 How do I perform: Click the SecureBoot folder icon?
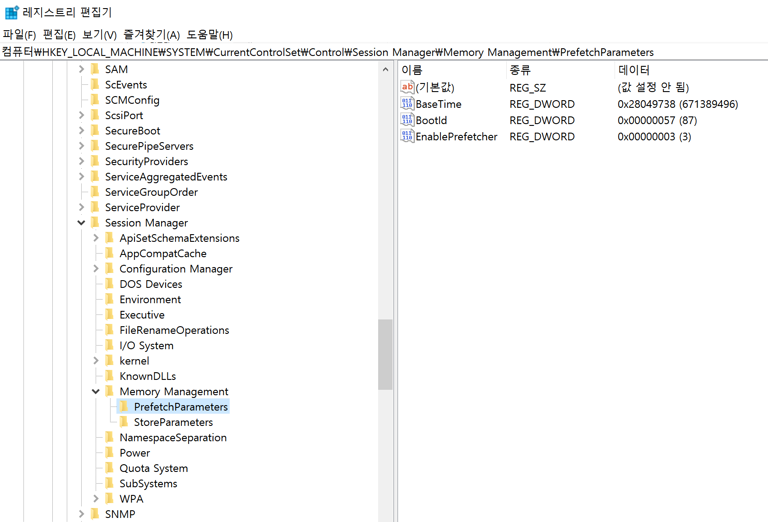click(x=95, y=131)
